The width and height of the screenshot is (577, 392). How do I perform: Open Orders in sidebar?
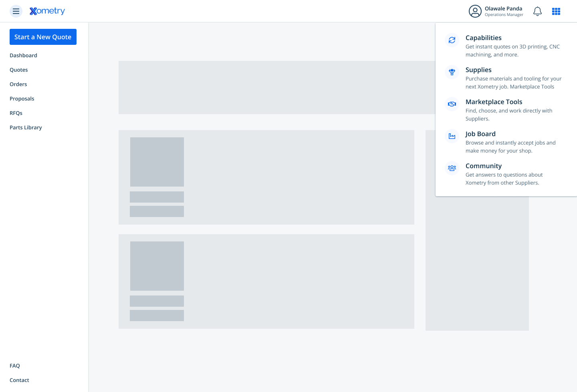18,84
